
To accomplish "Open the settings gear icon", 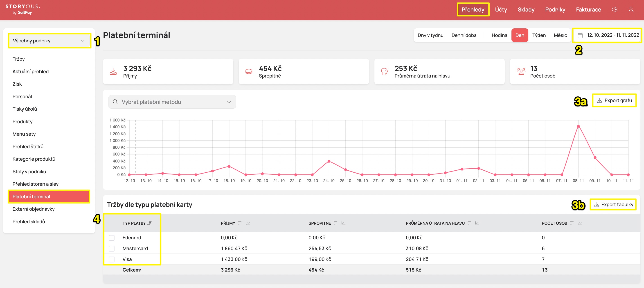I will click(x=615, y=9).
